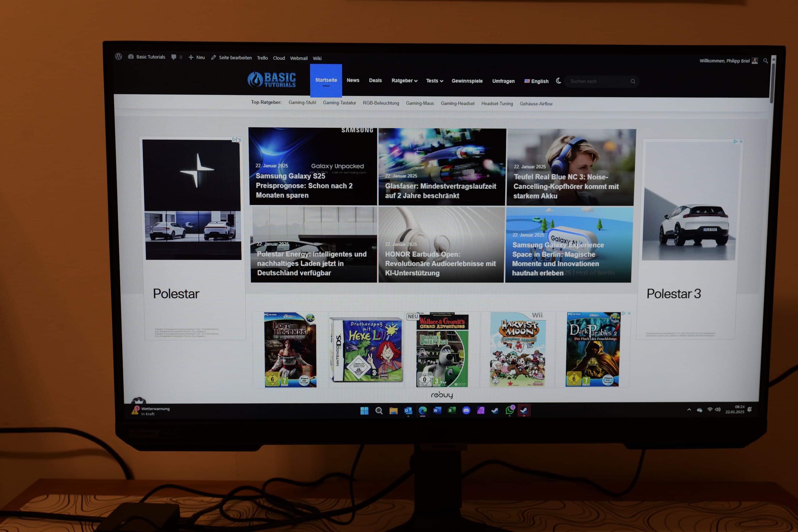The width and height of the screenshot is (798, 532).
Task: Open Discord from the taskbar
Action: pyautogui.click(x=466, y=410)
